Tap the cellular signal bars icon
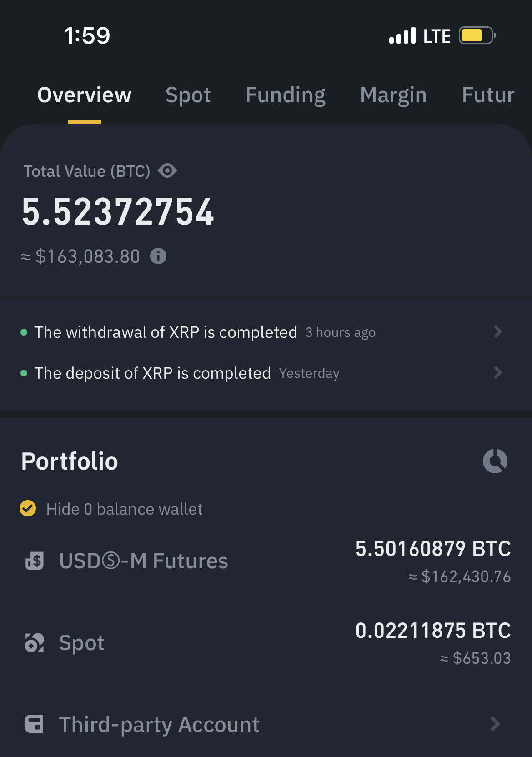 tap(402, 35)
